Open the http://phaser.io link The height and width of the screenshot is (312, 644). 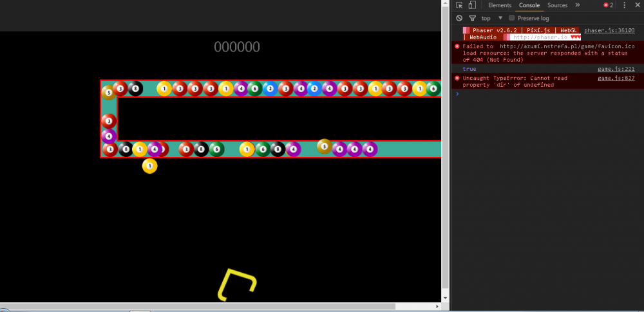coord(540,37)
